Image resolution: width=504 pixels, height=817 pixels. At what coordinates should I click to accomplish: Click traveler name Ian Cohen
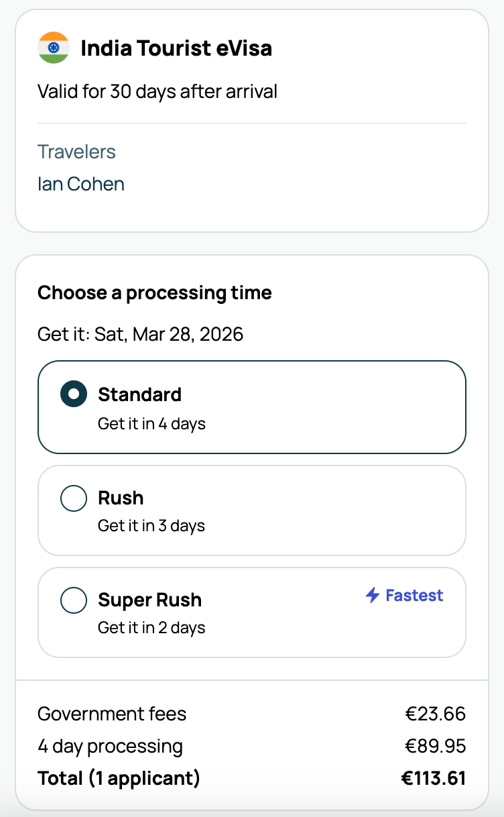pos(81,184)
